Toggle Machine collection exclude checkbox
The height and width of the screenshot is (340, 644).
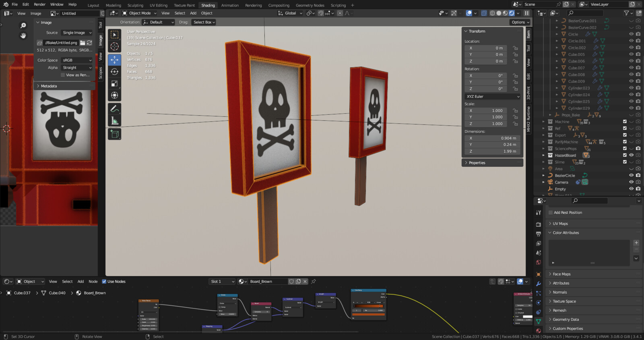(625, 122)
